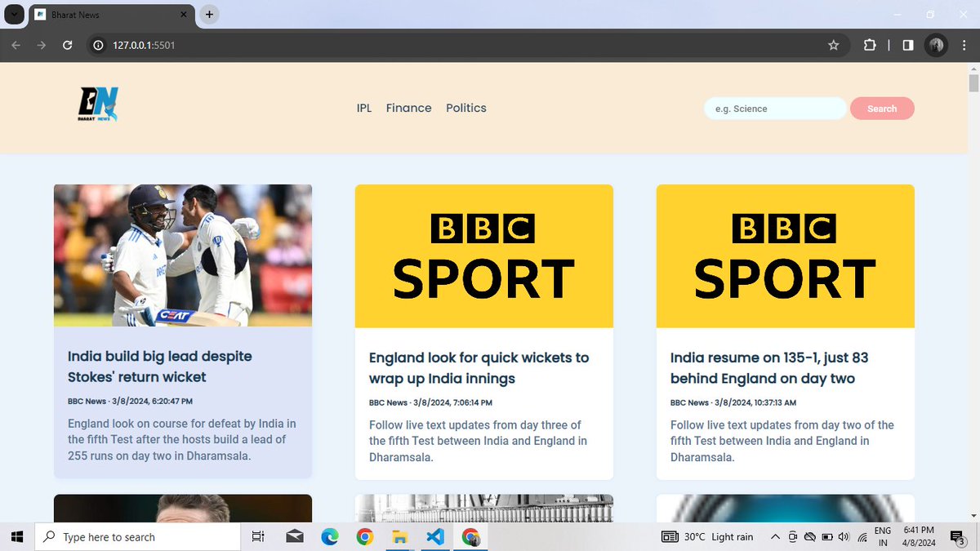Open the Mail app from taskbar
This screenshot has width=980, height=551.
point(294,536)
